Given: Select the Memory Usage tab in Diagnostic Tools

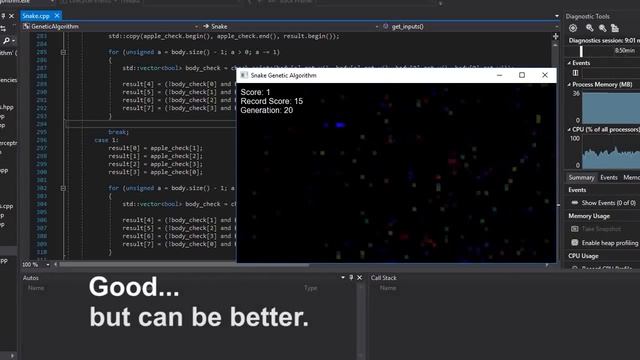Looking at the screenshot, I should (x=631, y=178).
